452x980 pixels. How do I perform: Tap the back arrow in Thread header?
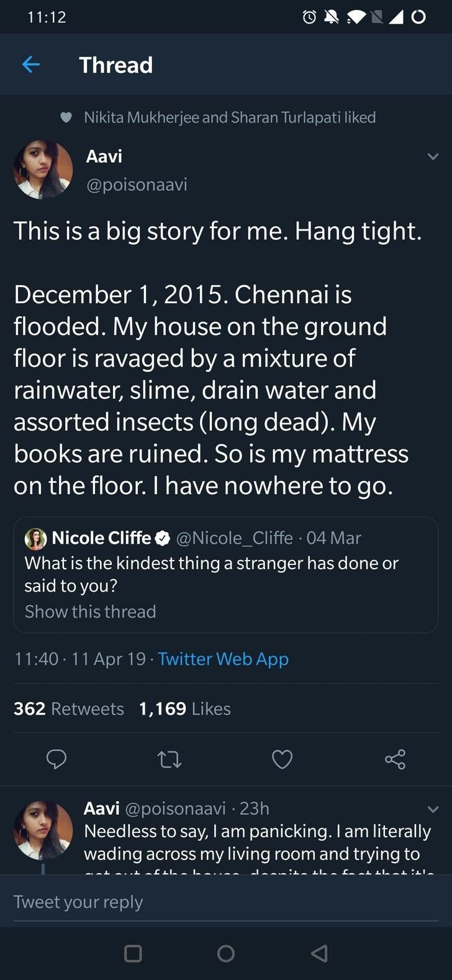(x=30, y=65)
